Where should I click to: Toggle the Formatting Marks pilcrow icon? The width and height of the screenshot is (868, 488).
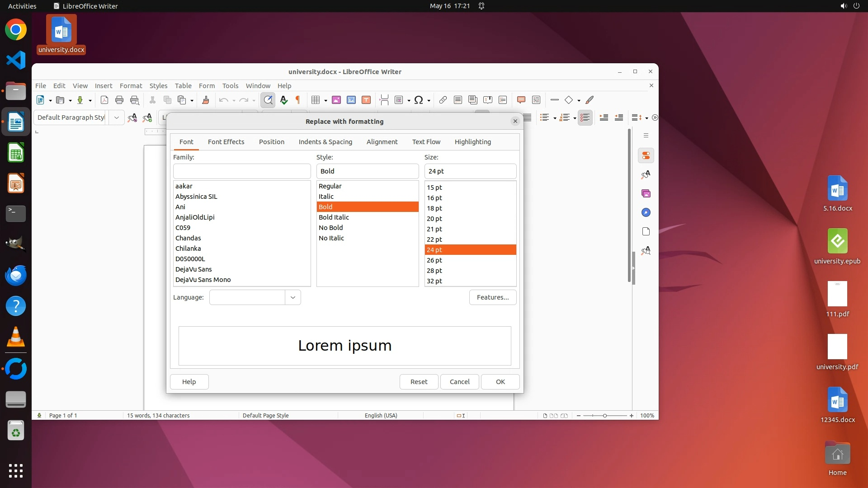298,100
